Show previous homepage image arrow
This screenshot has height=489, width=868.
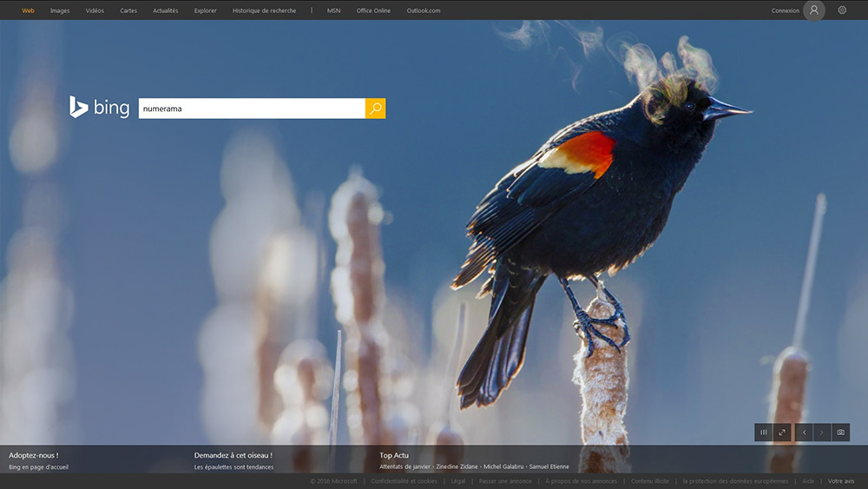[804, 433]
